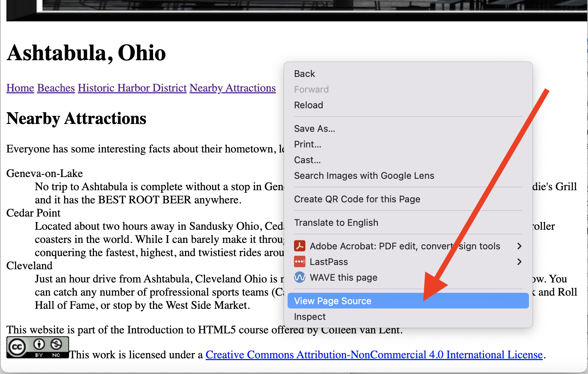
Task: Select Print… from the context menu
Action: click(308, 144)
